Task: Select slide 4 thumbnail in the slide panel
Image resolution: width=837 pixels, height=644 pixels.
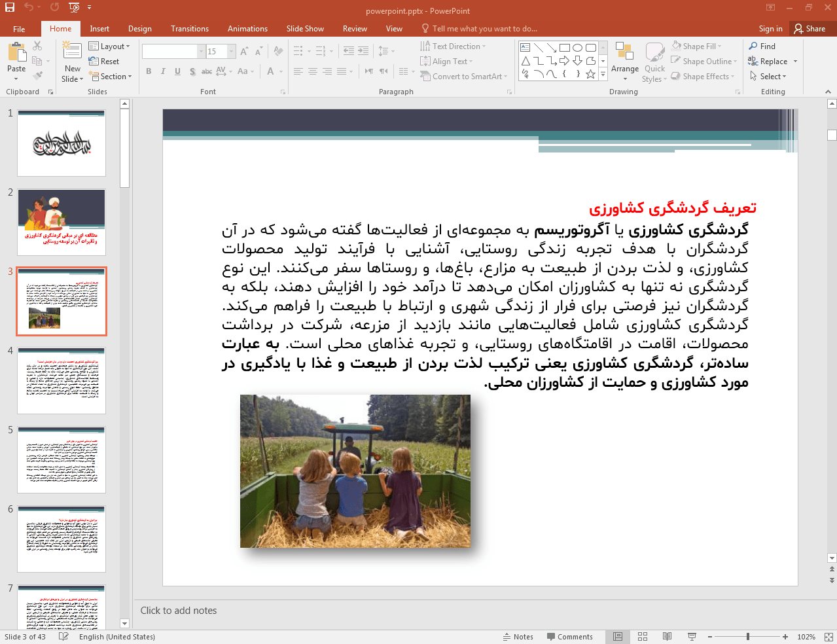Action: (62, 381)
